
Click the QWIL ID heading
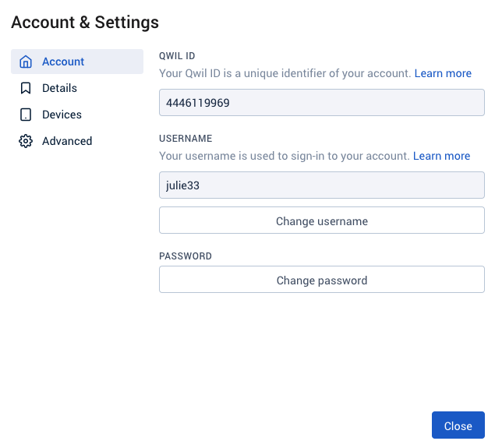point(177,56)
